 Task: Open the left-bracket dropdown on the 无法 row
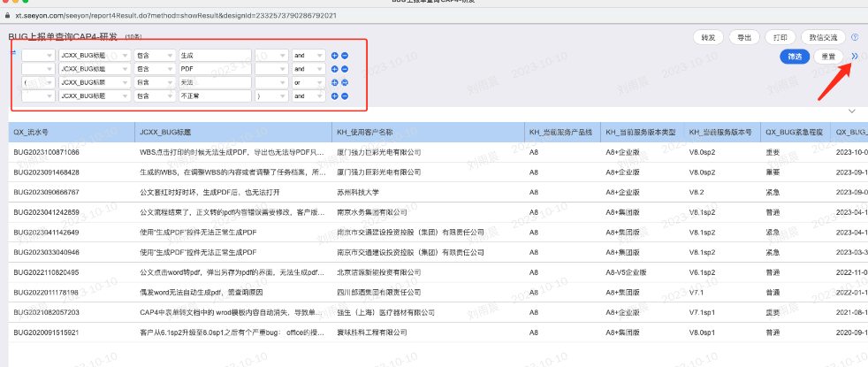[x=36, y=81]
